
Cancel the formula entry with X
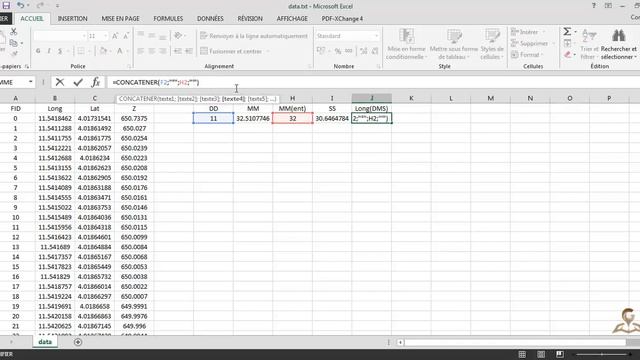[60, 82]
